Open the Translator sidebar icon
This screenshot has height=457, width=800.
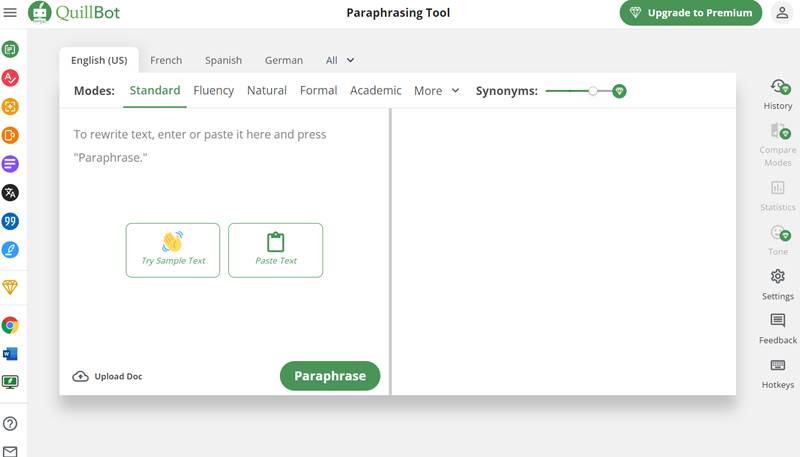pyautogui.click(x=10, y=193)
